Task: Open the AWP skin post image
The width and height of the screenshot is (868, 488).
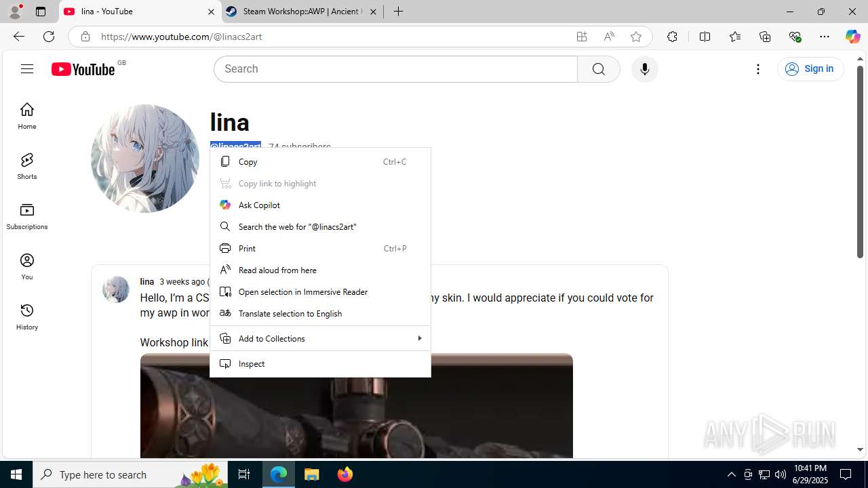Action: (x=357, y=405)
